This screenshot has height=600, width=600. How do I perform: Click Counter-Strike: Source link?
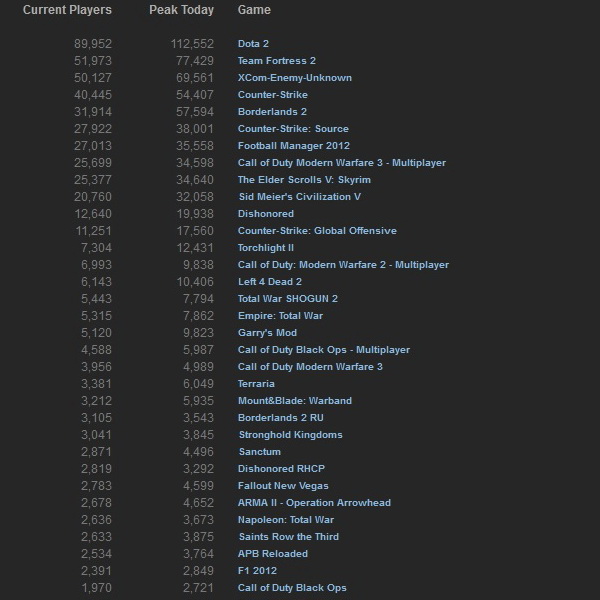[x=291, y=129]
